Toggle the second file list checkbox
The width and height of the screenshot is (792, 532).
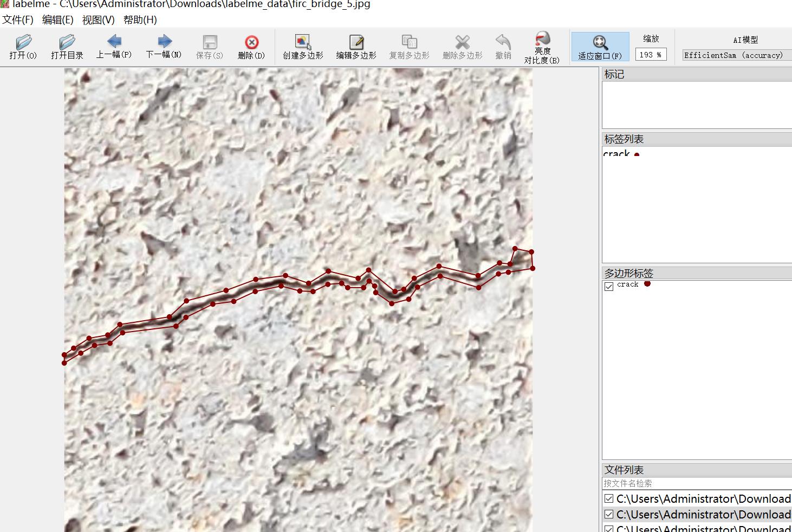click(609, 514)
